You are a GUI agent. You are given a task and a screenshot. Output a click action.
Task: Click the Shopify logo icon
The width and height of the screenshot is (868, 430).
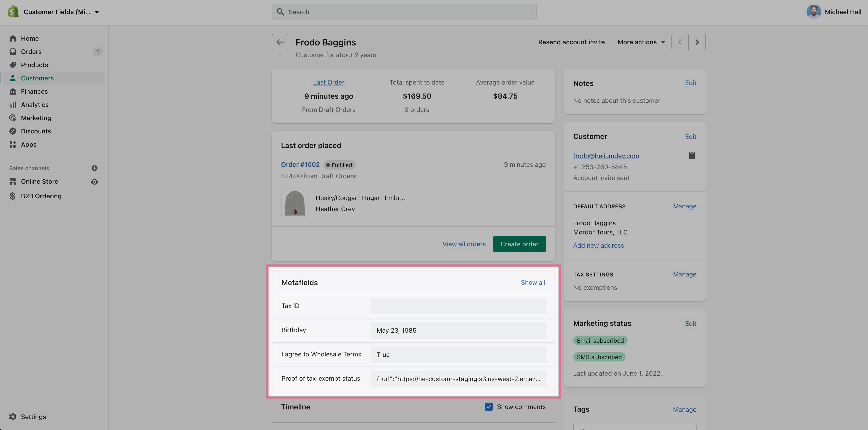pyautogui.click(x=13, y=12)
